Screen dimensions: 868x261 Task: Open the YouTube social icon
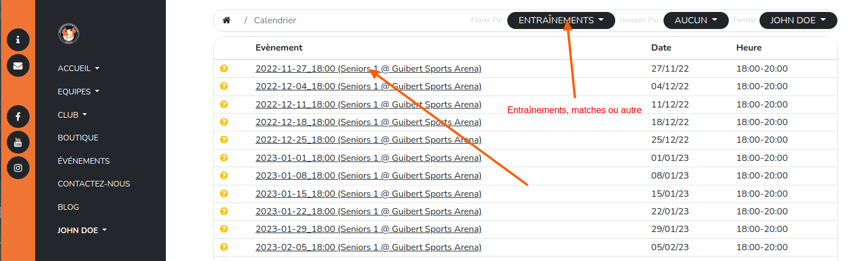(x=18, y=142)
